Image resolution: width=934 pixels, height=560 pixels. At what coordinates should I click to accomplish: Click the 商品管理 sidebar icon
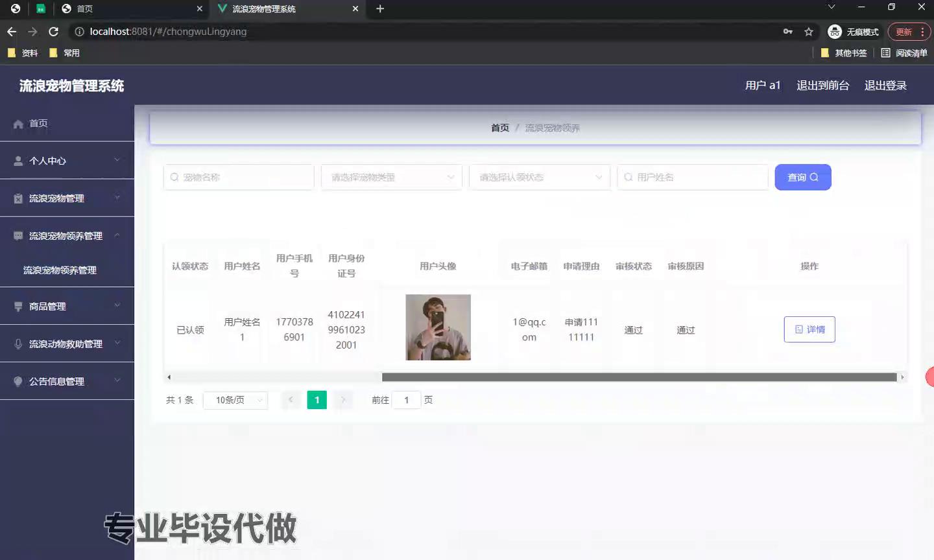click(18, 307)
